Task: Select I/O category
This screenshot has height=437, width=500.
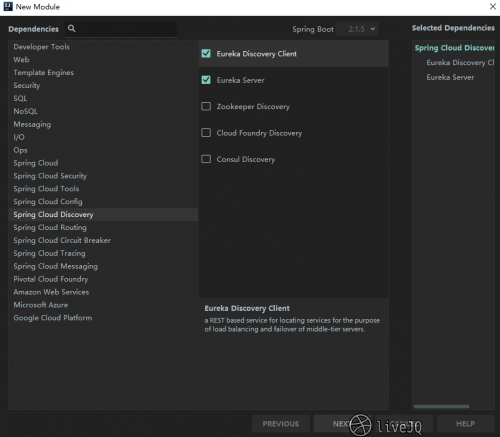Action: (x=103, y=137)
